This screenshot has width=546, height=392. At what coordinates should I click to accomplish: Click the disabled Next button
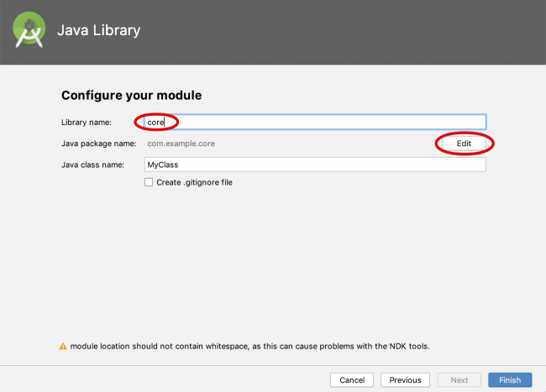click(x=459, y=379)
